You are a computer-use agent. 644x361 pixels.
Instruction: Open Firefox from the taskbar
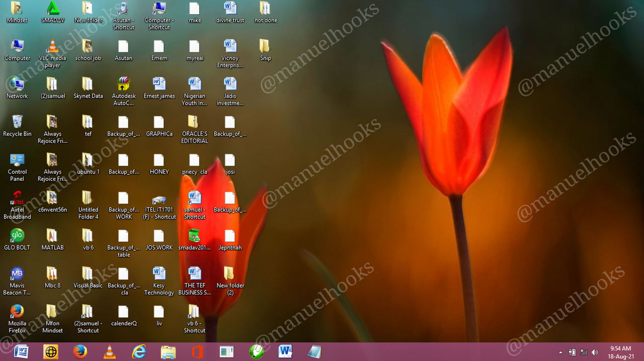coord(79,351)
